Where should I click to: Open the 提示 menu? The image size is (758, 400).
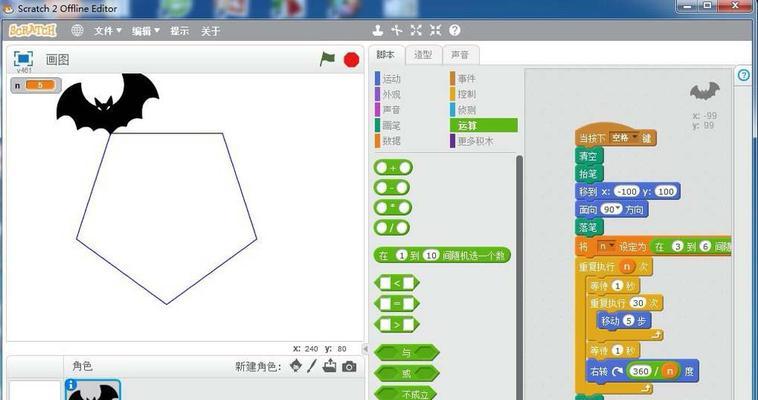tap(179, 31)
